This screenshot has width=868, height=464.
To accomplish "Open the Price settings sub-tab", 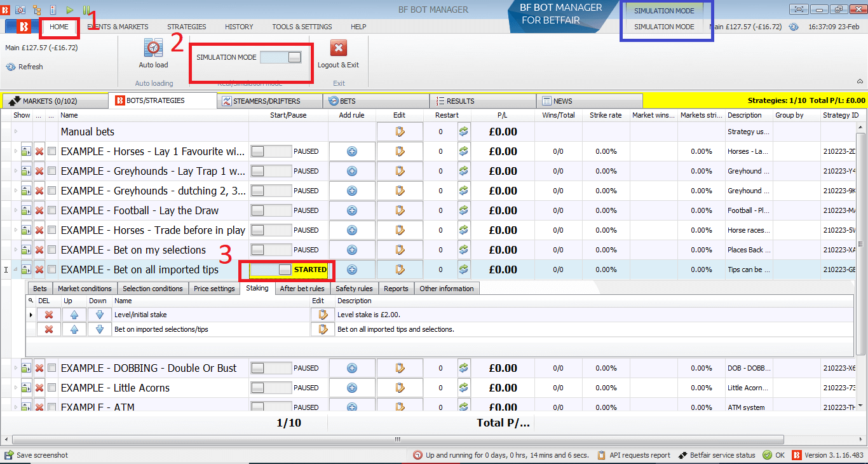I will [214, 289].
